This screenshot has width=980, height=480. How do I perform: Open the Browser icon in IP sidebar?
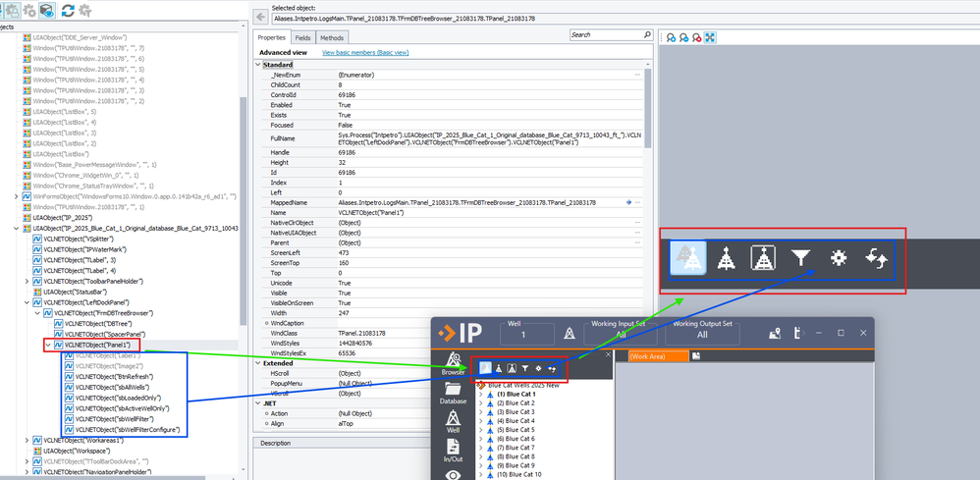click(x=453, y=364)
